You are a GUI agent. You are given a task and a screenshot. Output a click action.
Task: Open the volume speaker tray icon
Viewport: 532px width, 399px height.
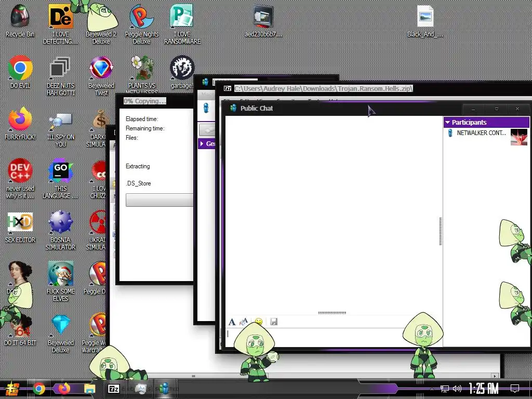[x=457, y=389]
